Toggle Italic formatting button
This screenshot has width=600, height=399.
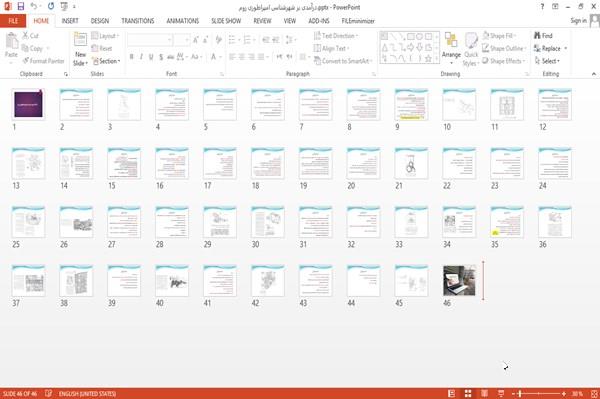click(141, 57)
